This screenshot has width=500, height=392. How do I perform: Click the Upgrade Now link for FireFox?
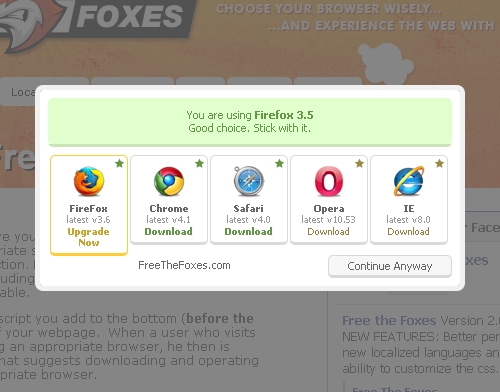tap(89, 237)
